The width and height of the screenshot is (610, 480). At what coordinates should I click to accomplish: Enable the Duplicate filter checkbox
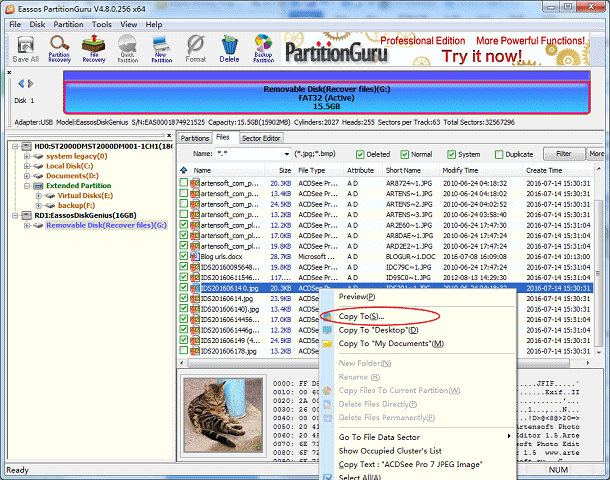point(499,154)
